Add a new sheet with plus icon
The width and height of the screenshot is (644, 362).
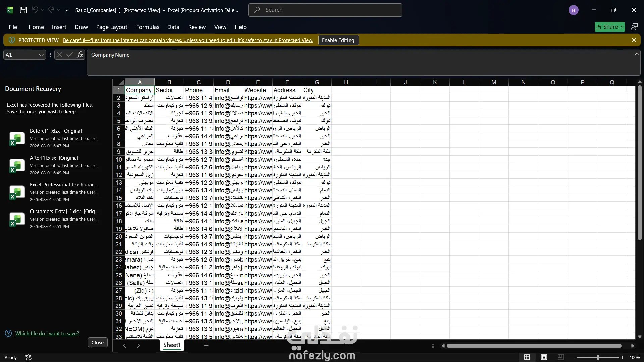point(206,346)
